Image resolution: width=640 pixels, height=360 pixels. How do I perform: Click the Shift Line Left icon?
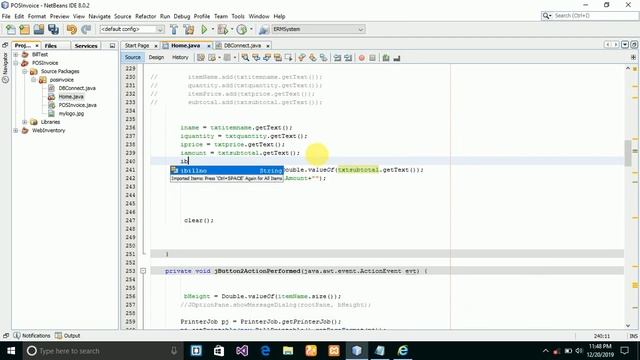(338, 58)
